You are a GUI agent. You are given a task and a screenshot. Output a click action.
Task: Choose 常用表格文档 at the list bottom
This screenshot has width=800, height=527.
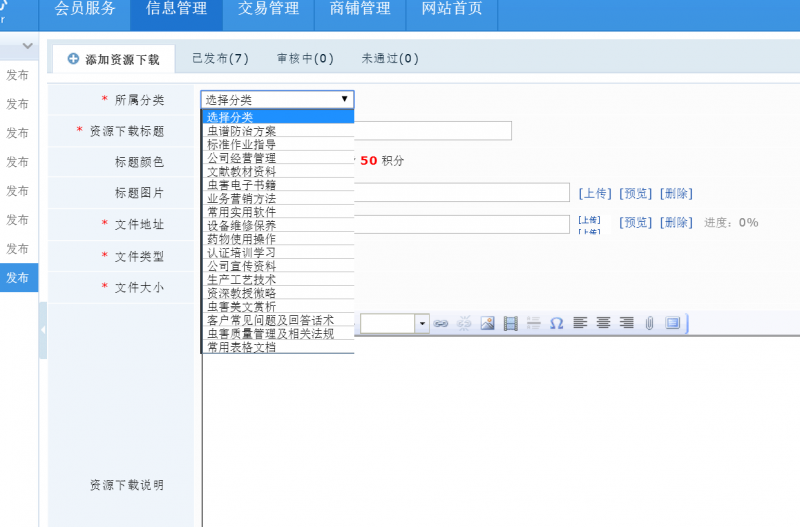(x=278, y=347)
